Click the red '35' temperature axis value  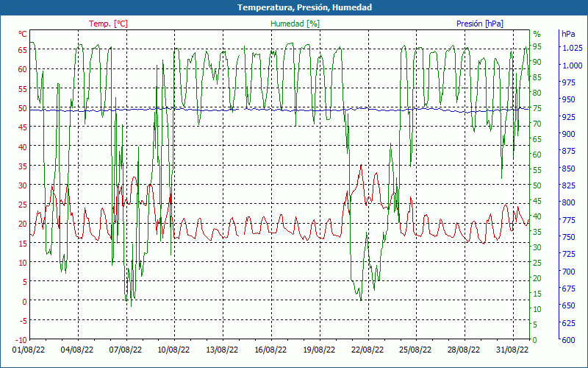pos(23,166)
